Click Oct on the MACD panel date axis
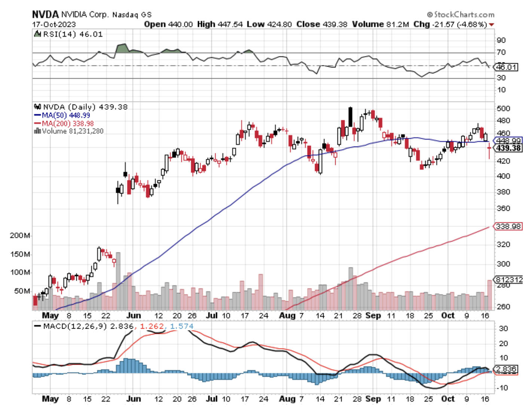Screen dimensions: 532x417 click(448, 399)
